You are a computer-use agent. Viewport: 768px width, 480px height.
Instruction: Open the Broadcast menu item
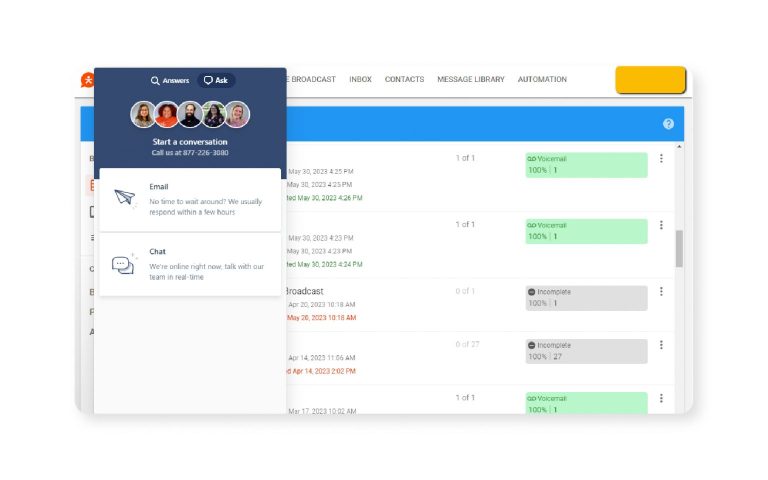click(312, 79)
